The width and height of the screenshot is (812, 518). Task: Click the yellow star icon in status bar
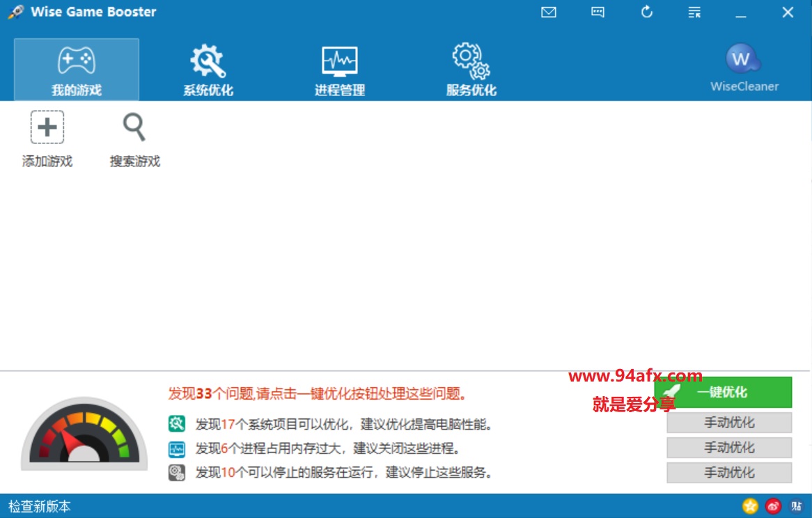tap(750, 505)
